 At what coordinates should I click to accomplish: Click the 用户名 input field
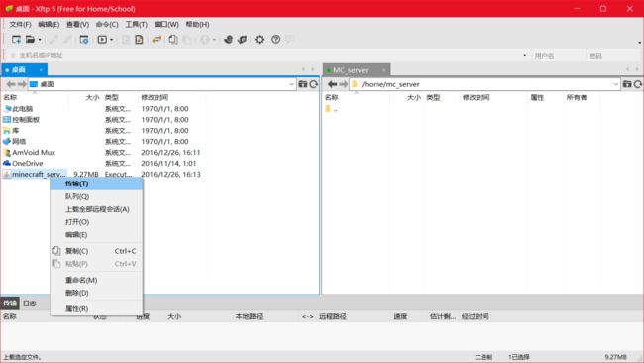(557, 56)
